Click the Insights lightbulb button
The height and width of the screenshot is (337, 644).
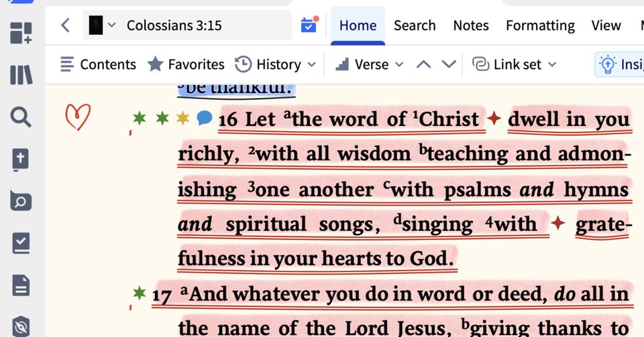619,64
